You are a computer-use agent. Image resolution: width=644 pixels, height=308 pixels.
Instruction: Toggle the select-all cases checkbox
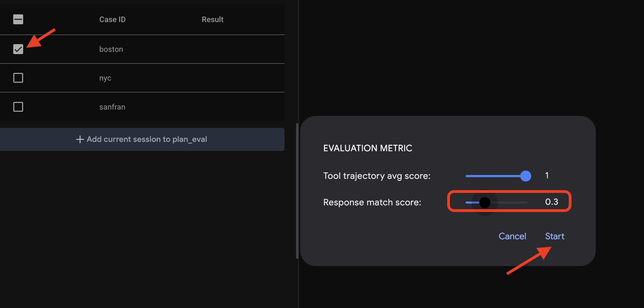18,19
